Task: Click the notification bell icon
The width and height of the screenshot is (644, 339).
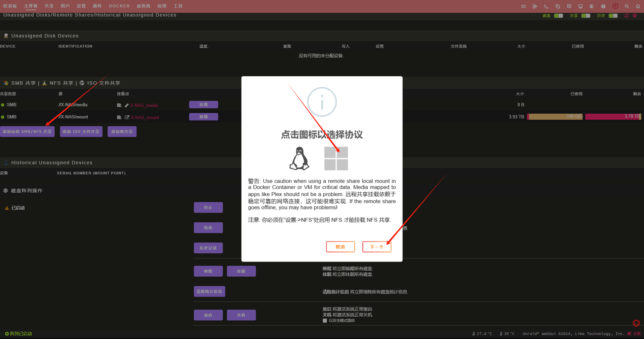Action: pos(638,6)
